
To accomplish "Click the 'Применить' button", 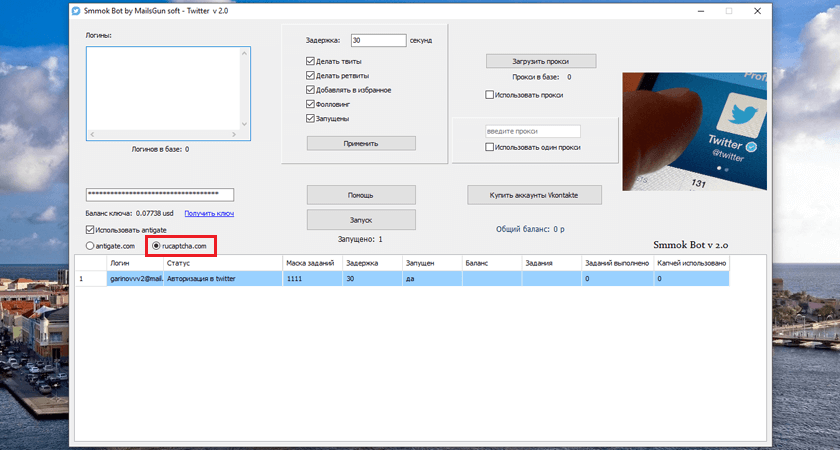I will click(361, 143).
